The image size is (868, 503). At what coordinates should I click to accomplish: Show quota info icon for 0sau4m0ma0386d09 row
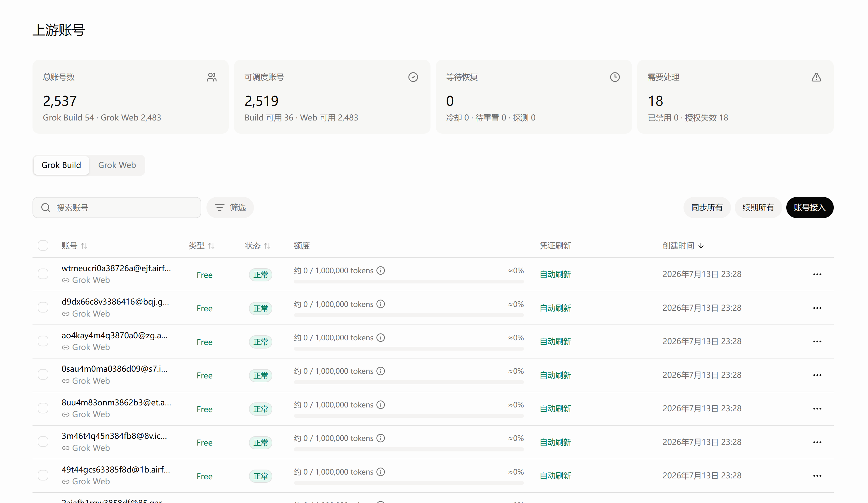381,371
